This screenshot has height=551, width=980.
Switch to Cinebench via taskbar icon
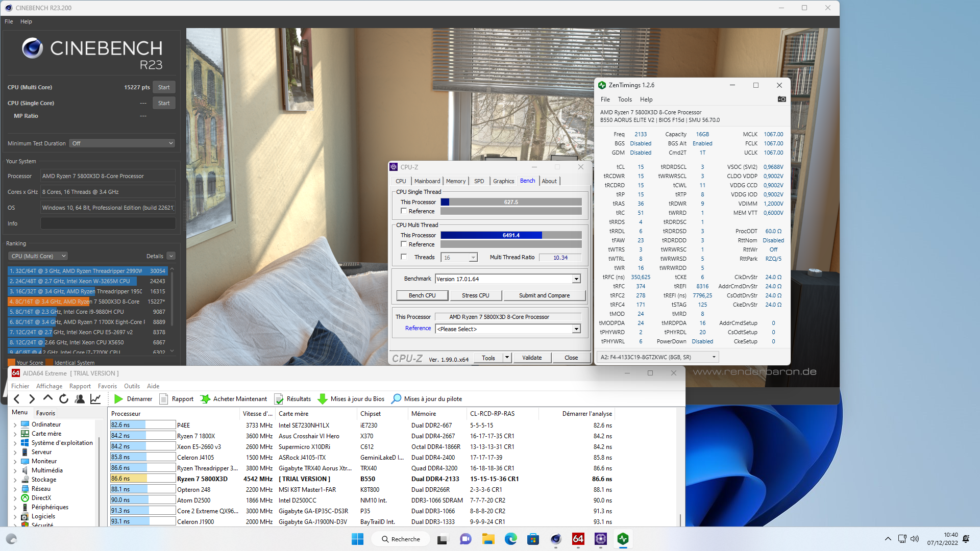[556, 539]
